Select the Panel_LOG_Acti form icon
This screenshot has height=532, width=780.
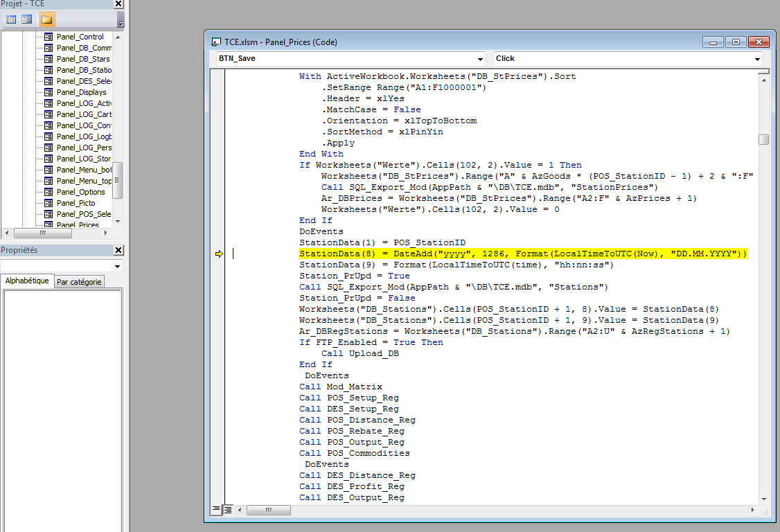[48, 103]
